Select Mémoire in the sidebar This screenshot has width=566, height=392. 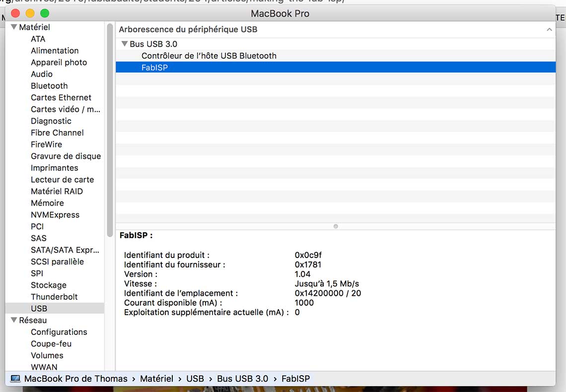click(47, 203)
